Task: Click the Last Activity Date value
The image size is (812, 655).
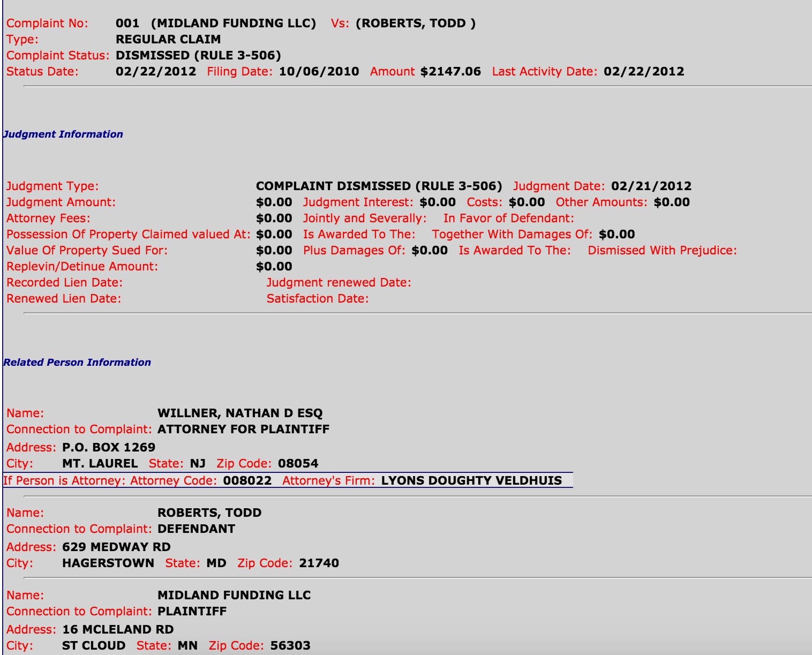Action: click(644, 72)
